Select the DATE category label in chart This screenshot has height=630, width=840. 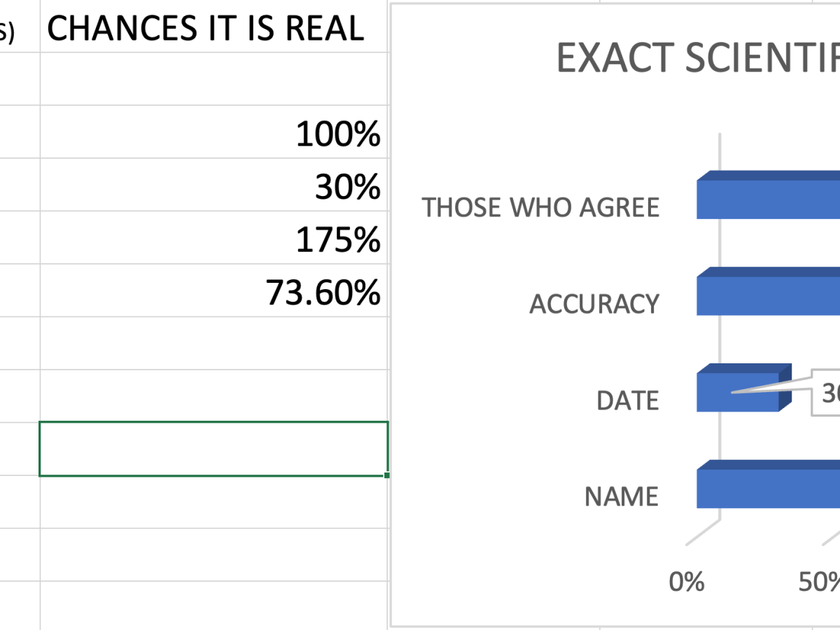tap(627, 400)
